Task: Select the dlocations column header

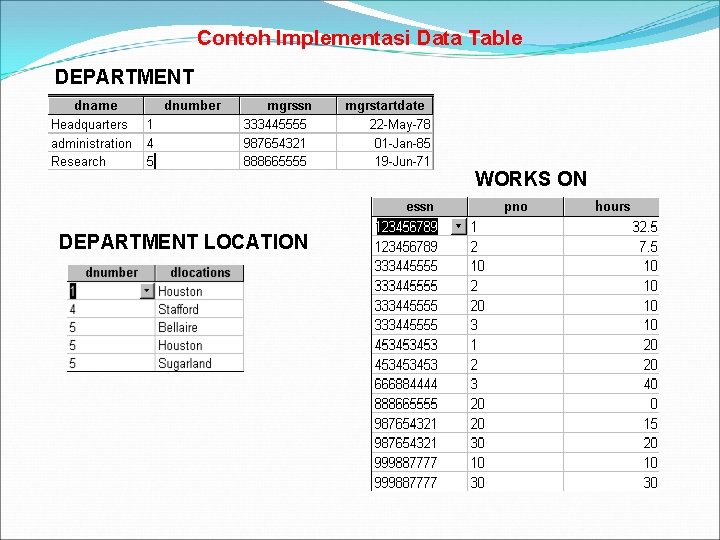Action: tap(200, 273)
